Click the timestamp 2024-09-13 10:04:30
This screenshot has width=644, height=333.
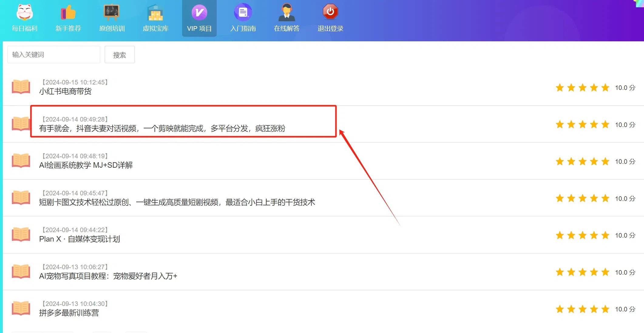75,304
